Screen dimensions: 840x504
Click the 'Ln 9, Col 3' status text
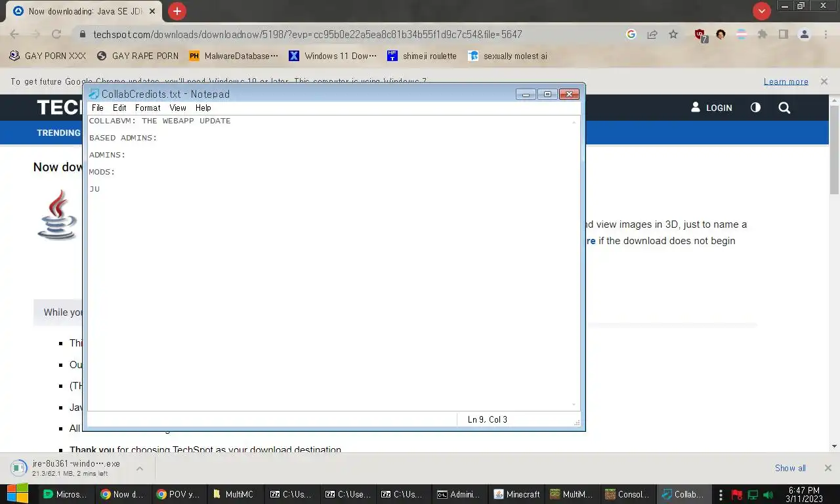coord(488,419)
